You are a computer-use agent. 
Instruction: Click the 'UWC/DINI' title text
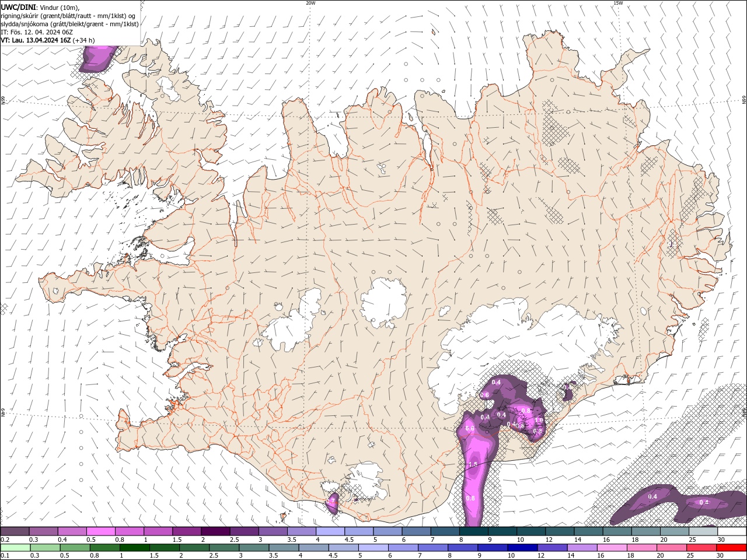coord(18,7)
